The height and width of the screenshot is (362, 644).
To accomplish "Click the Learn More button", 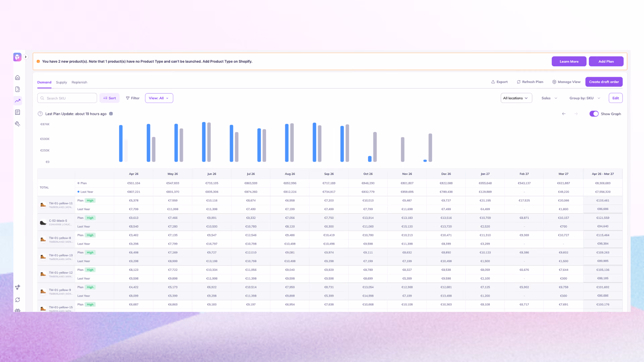I will (x=569, y=61).
